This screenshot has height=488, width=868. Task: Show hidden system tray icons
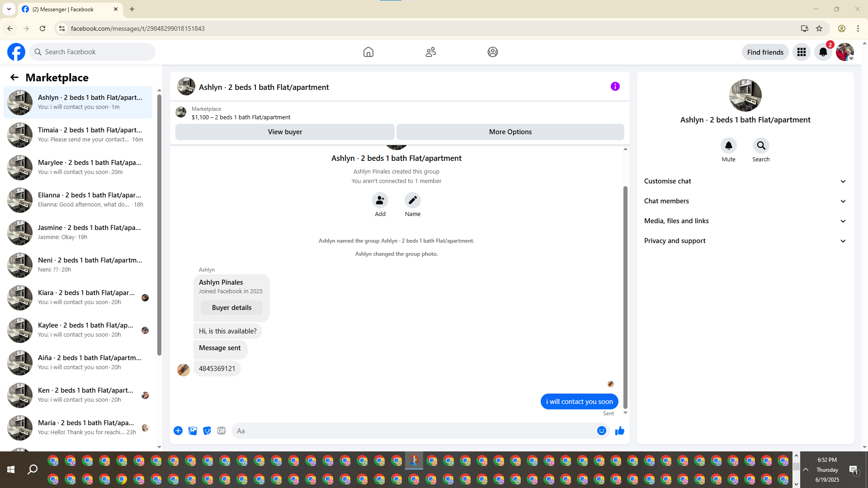(x=806, y=469)
